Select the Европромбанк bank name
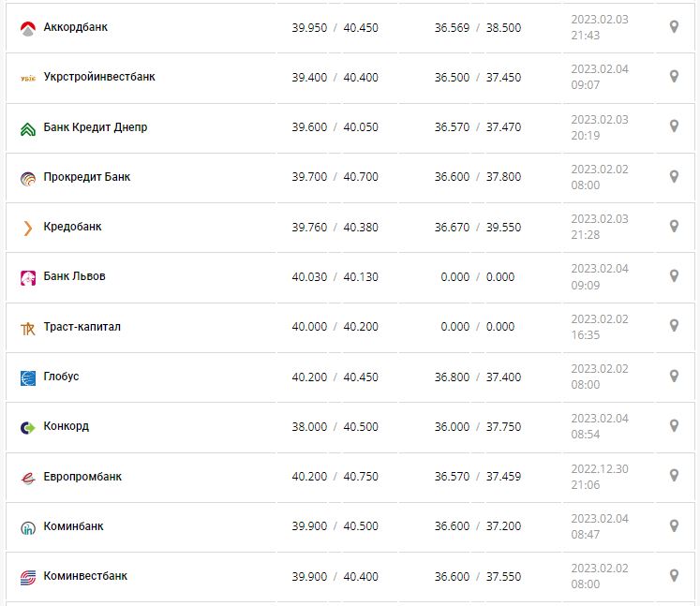This screenshot has width=700, height=606. pyautogui.click(x=82, y=477)
